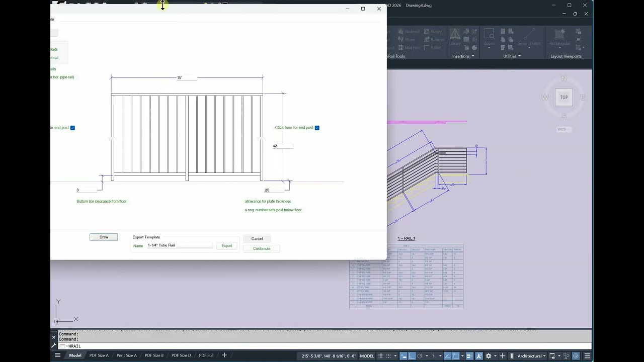Click the rail height field showing 42
Image resolution: width=644 pixels, height=362 pixels.
[x=282, y=146]
